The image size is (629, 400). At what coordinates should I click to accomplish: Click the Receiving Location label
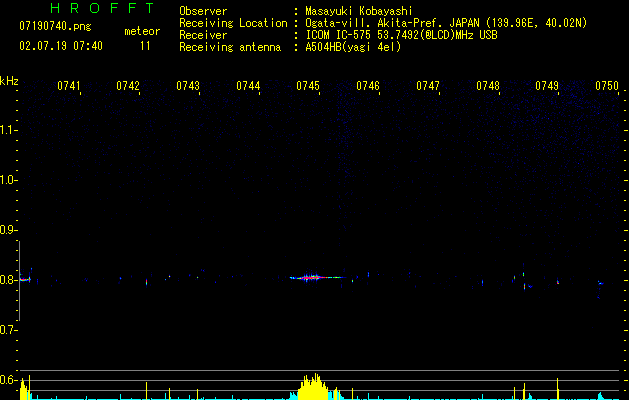coord(233,23)
